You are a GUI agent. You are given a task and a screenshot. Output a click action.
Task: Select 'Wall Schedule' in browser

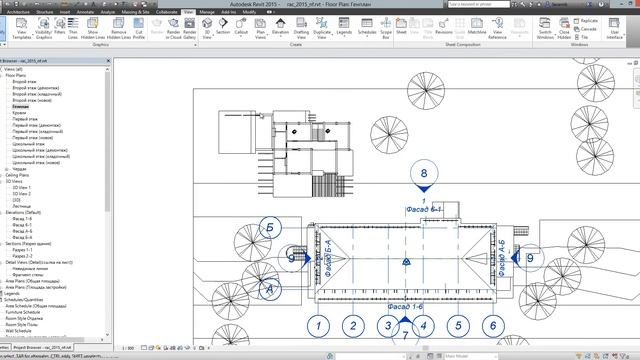(18, 331)
